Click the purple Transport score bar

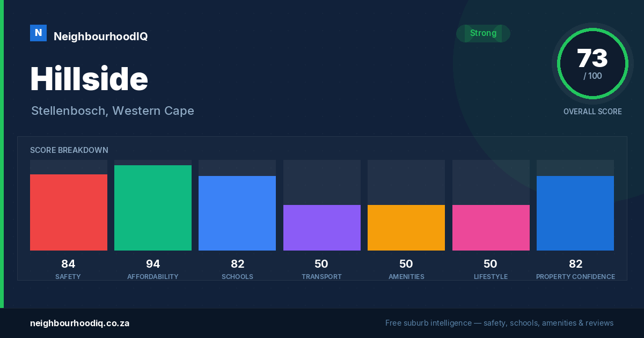pyautogui.click(x=322, y=227)
